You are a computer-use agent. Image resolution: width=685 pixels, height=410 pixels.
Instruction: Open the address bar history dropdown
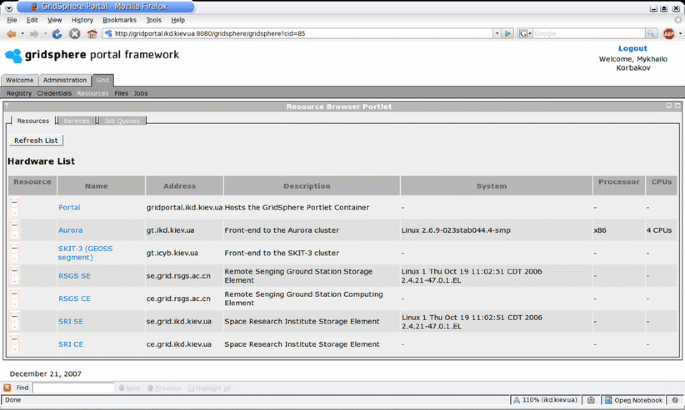(497, 34)
